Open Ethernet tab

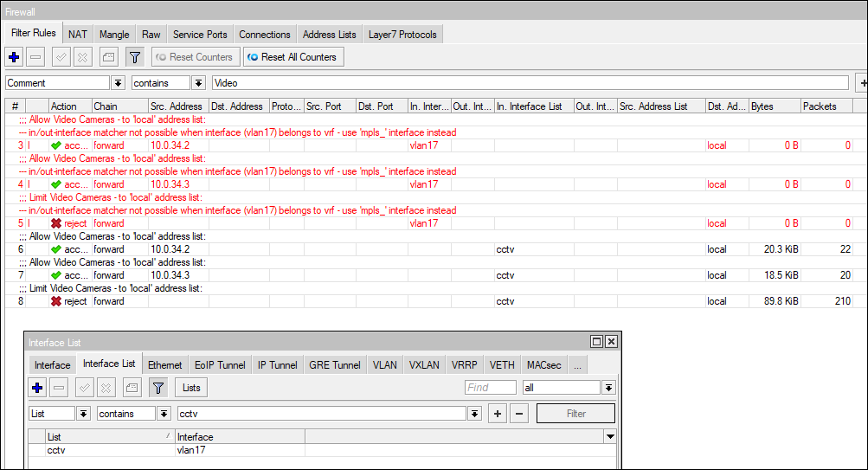(165, 364)
